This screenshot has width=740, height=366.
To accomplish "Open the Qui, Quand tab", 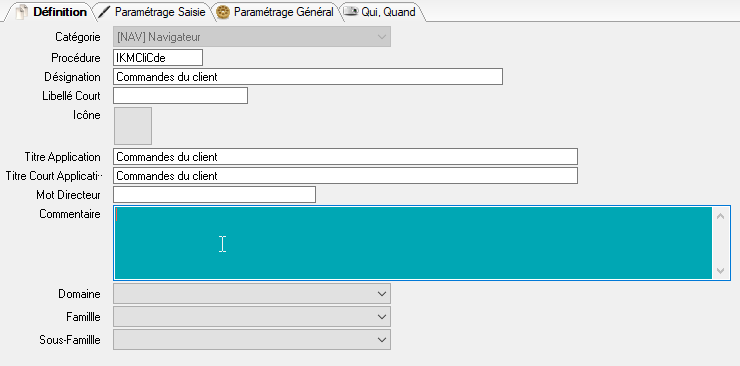I will pyautogui.click(x=382, y=12).
